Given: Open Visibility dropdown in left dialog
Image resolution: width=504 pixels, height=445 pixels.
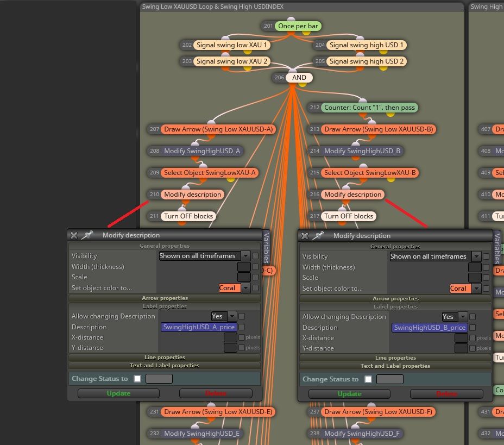Looking at the screenshot, I should click(x=245, y=256).
